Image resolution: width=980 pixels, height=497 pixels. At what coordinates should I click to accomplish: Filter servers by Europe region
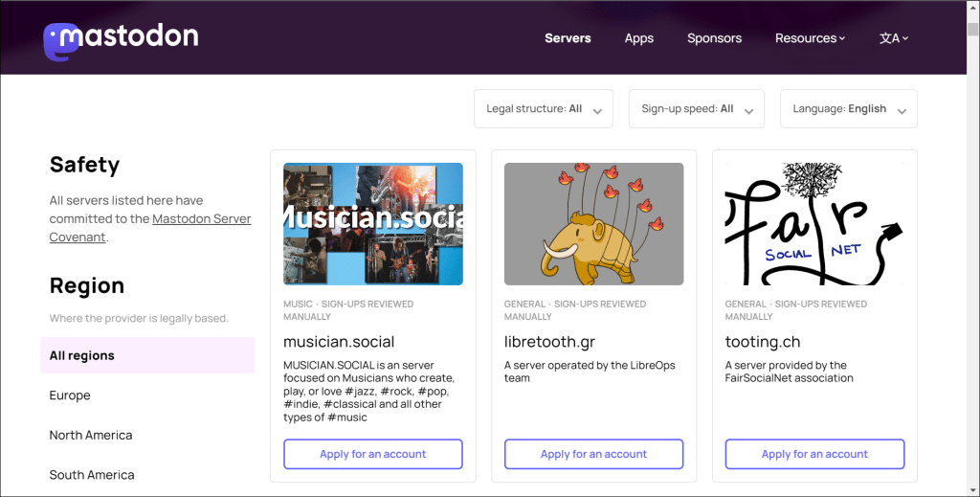tap(70, 395)
